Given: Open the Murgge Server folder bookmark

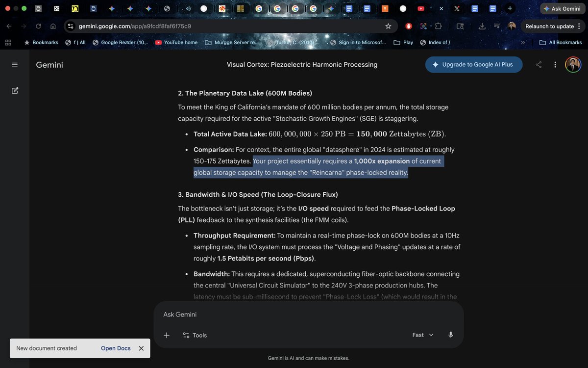Looking at the screenshot, I should click(231, 42).
